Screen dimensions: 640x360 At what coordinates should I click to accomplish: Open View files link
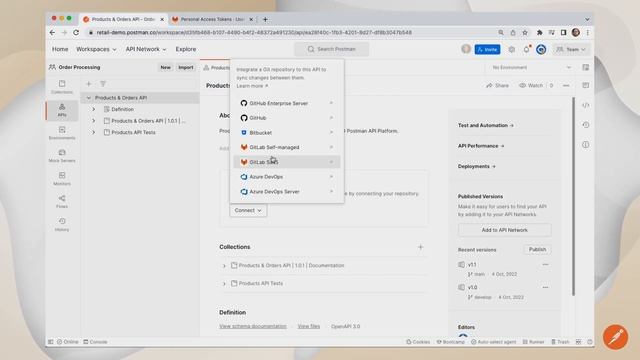[309, 326]
